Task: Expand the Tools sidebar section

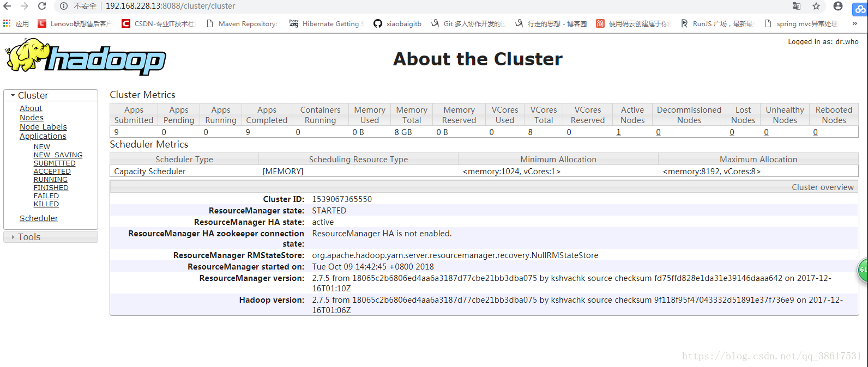Action: (x=51, y=237)
